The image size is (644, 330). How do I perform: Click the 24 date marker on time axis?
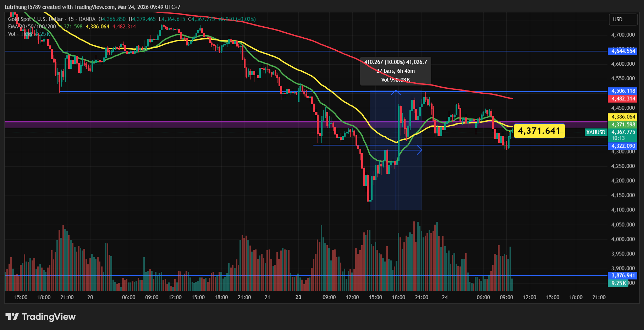tap(445, 297)
